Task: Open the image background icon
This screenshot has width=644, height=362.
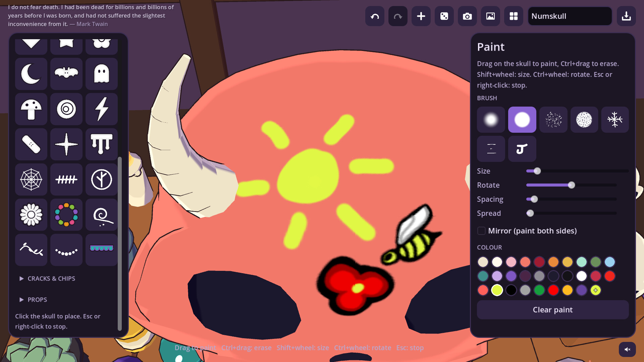Action: tap(490, 16)
